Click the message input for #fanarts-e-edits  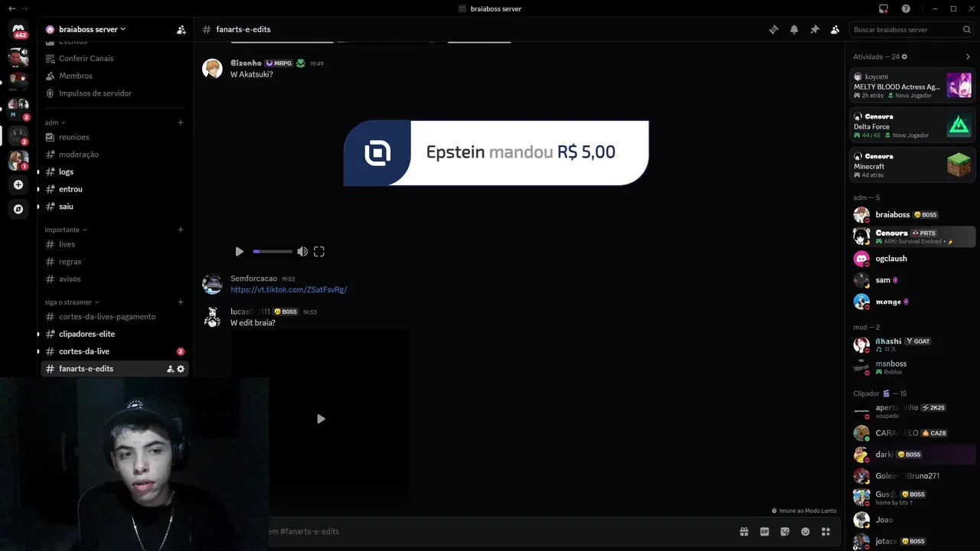click(x=498, y=531)
